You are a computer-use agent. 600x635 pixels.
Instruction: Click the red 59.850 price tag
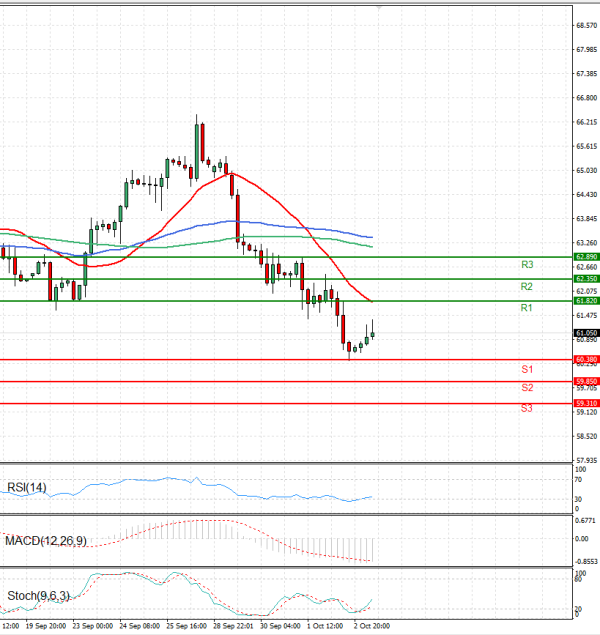(586, 381)
